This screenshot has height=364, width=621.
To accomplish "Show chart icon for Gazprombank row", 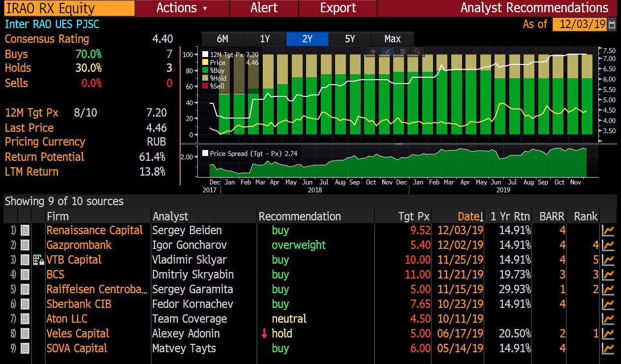I will click(609, 245).
